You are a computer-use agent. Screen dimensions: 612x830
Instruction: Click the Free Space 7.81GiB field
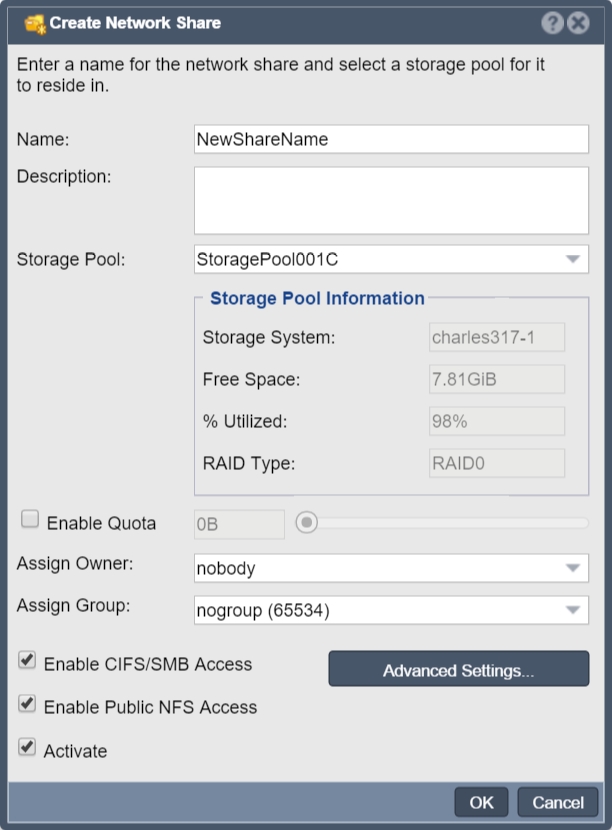click(x=497, y=379)
